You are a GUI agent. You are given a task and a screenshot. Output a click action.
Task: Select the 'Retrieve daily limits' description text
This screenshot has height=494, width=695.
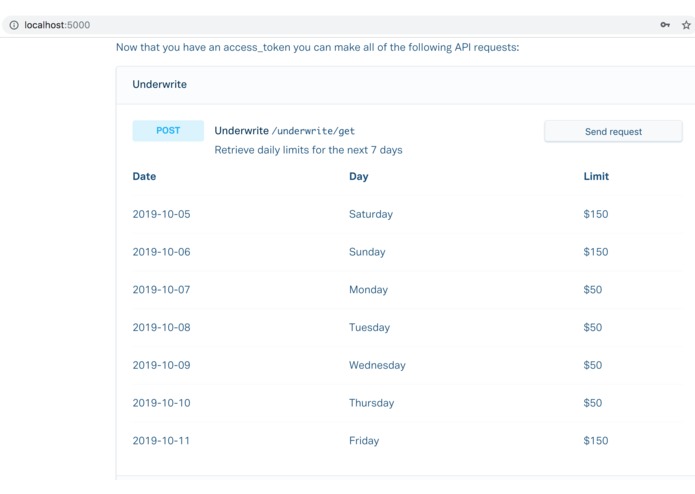pos(308,150)
